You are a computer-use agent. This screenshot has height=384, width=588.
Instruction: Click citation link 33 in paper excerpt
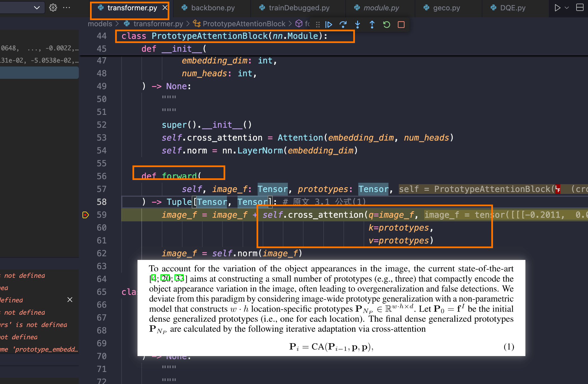pos(179,278)
